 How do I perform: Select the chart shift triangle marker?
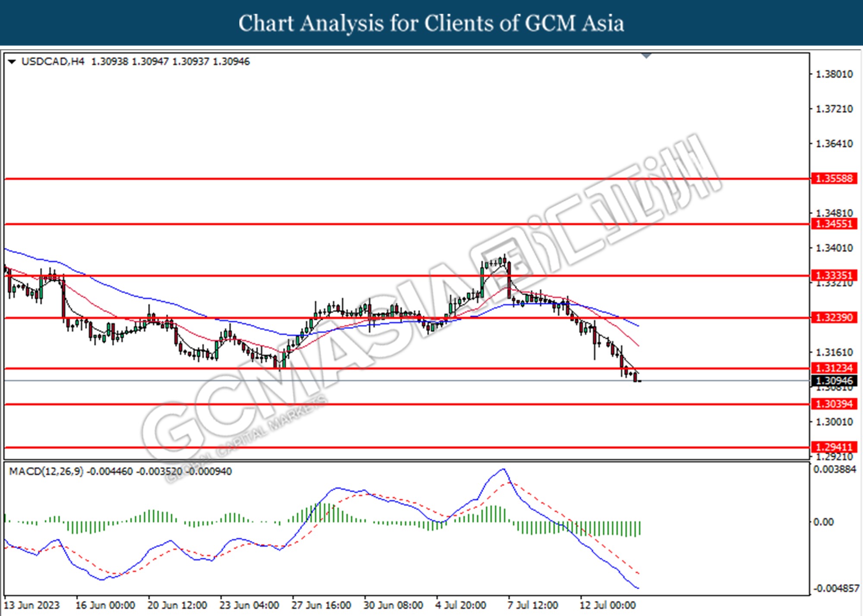[646, 56]
